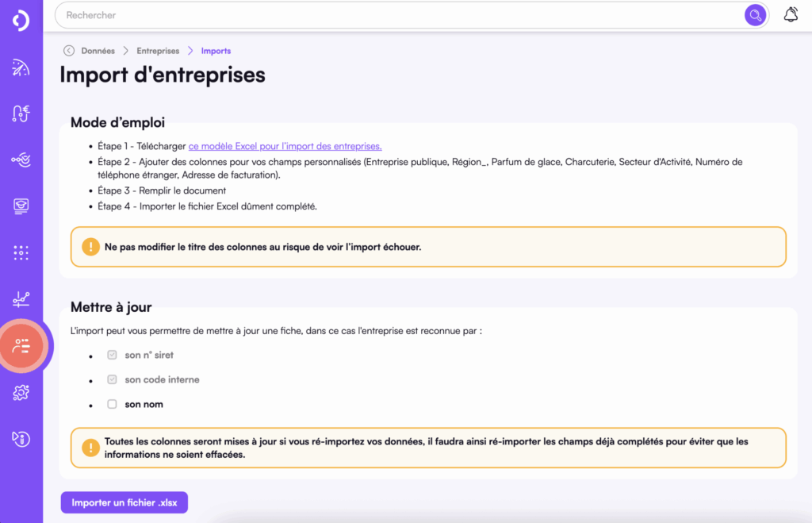Download the Excel import template link
The height and width of the screenshot is (523, 812).
pyautogui.click(x=285, y=146)
